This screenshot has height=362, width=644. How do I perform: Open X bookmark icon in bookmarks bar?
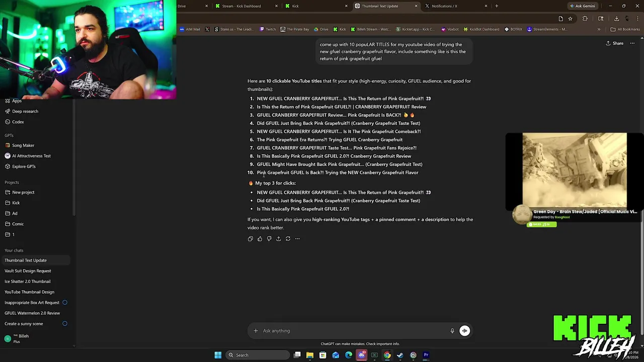click(x=207, y=29)
